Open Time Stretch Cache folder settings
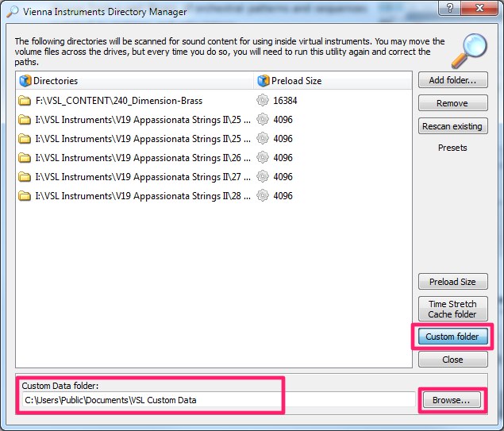This screenshot has height=431, width=504. (x=453, y=309)
